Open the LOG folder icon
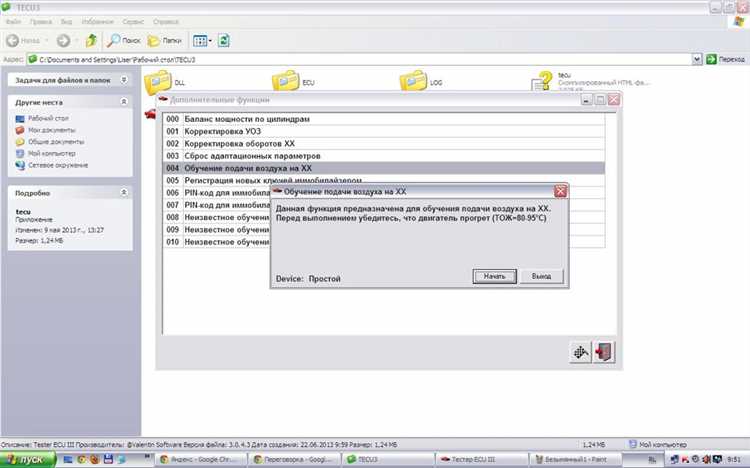 coord(413,81)
